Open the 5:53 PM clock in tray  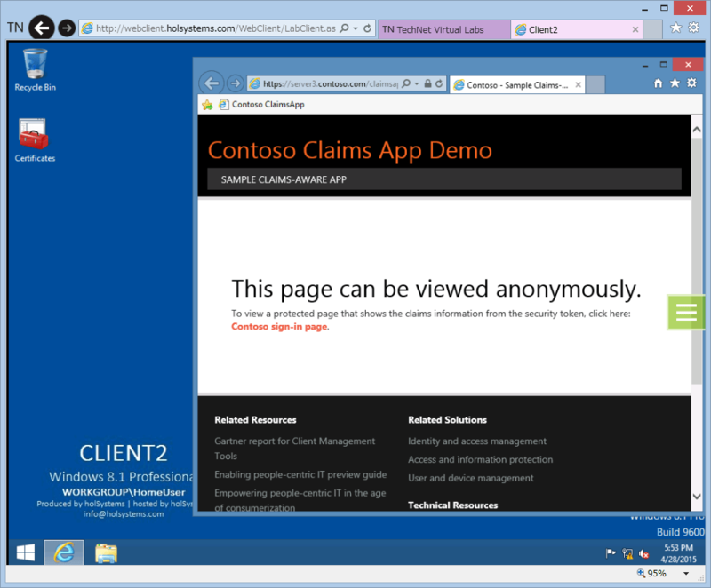tap(678, 553)
